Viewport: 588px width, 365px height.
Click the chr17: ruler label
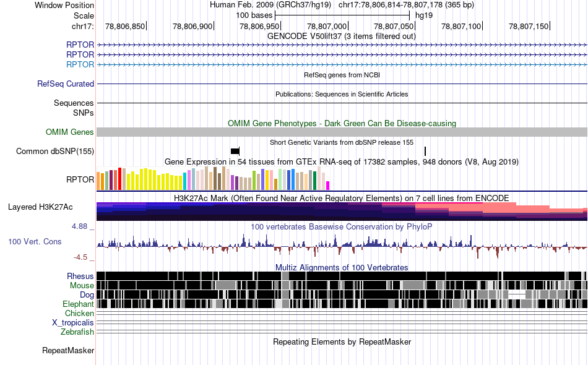coord(82,26)
